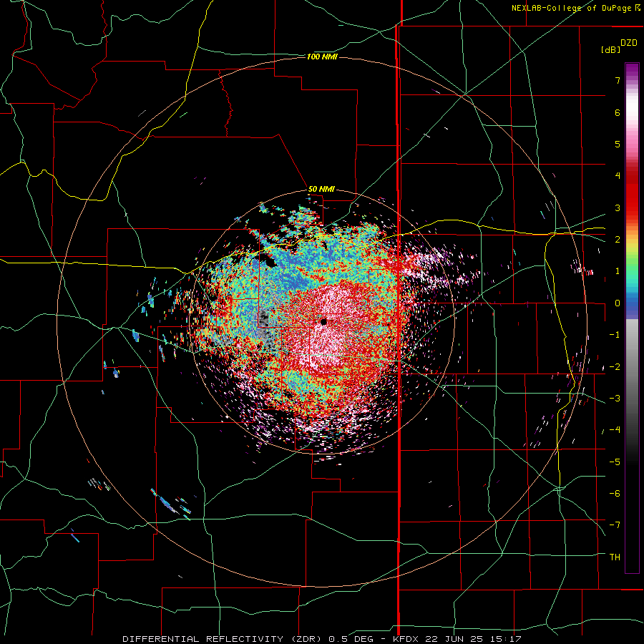
Task: Click the [dB] unit label
Action: point(610,49)
